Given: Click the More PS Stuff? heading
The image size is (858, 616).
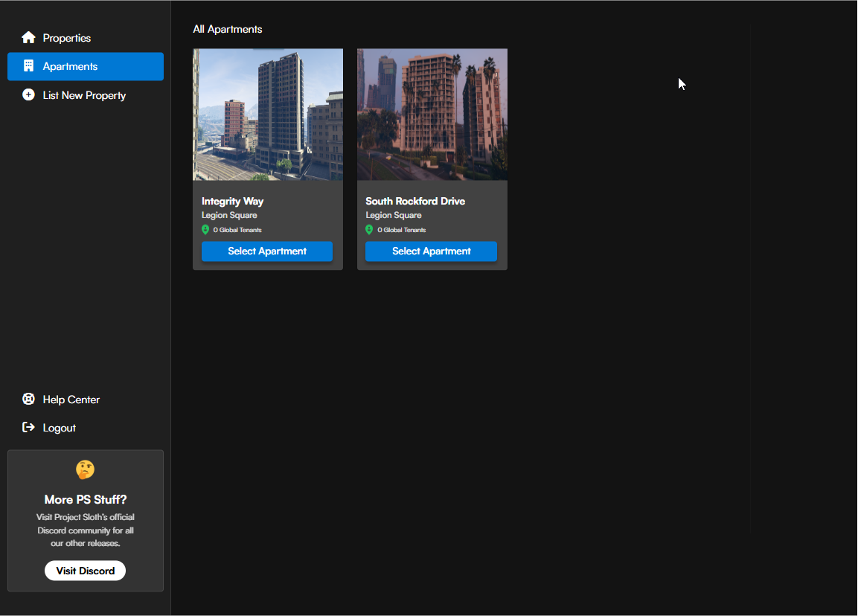Looking at the screenshot, I should click(86, 499).
